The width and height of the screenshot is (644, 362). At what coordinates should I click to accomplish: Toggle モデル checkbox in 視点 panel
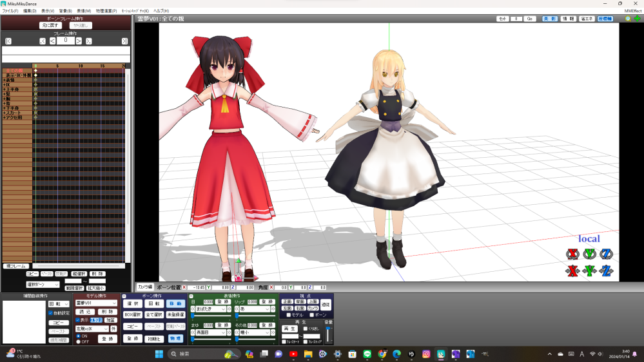pyautogui.click(x=288, y=315)
